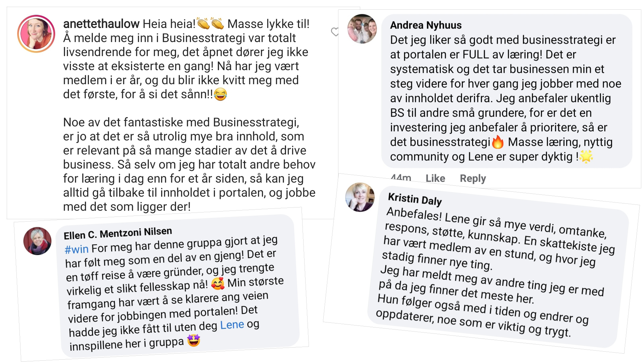
Task: Like Andrea Nyhuus's comment
Action: [x=435, y=178]
